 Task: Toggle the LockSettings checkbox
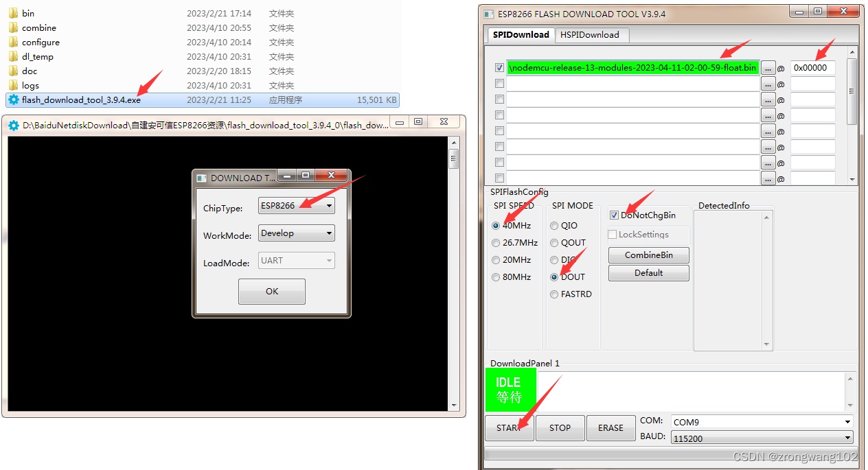[x=613, y=235]
